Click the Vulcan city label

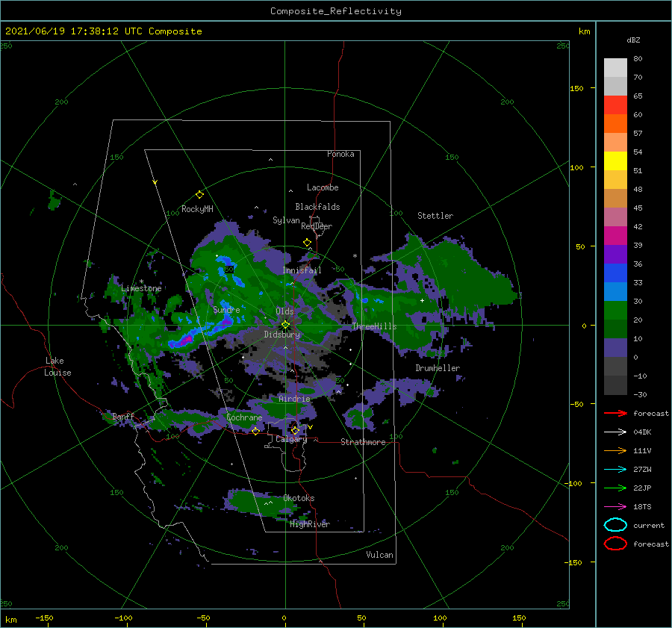click(379, 555)
